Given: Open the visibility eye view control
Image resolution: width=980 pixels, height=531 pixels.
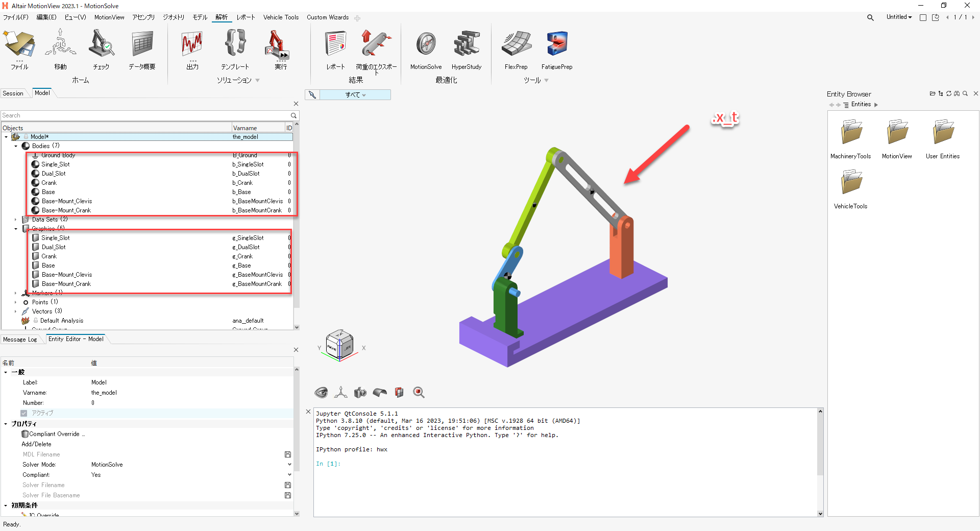Looking at the screenshot, I should 321,392.
